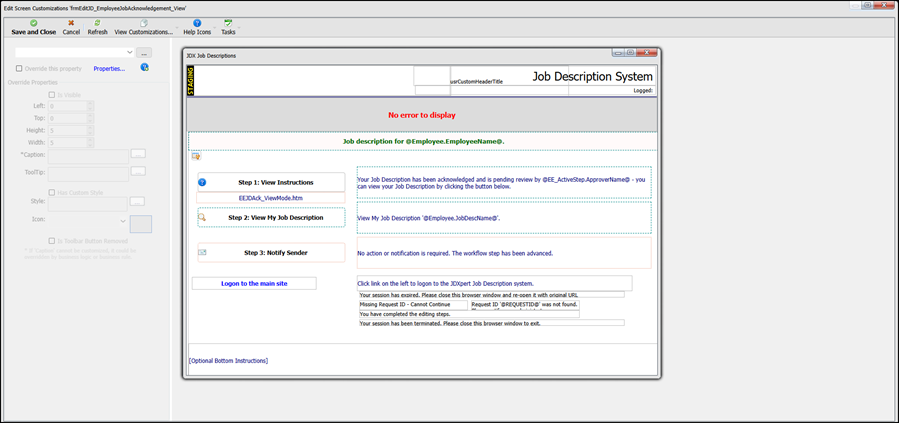This screenshot has width=899, height=423.
Task: Click Logon to the main site link
Action: (254, 284)
